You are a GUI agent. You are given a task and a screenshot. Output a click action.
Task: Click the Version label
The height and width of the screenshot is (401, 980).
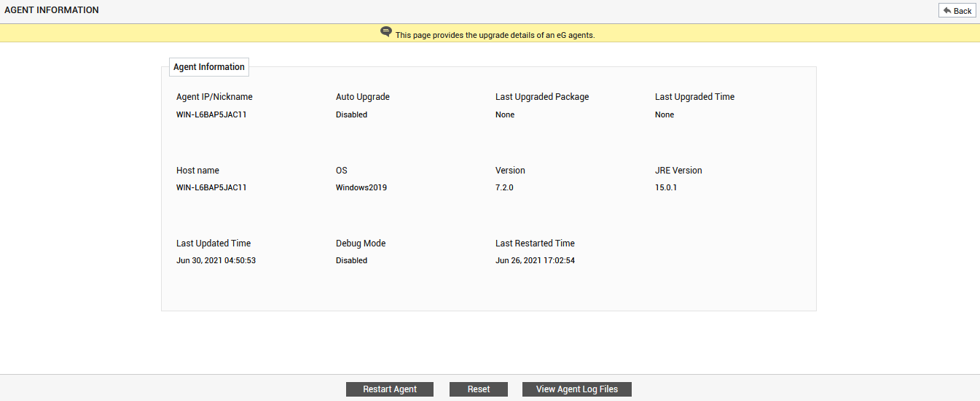point(510,171)
